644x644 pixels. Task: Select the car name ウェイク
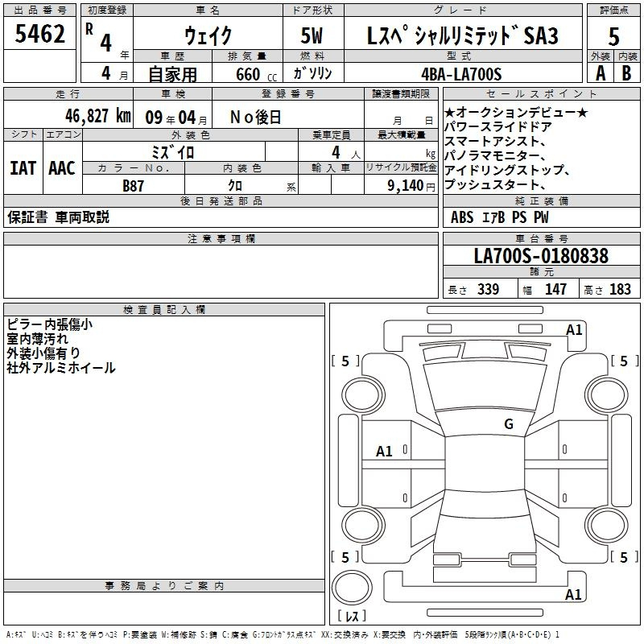pyautogui.click(x=208, y=35)
